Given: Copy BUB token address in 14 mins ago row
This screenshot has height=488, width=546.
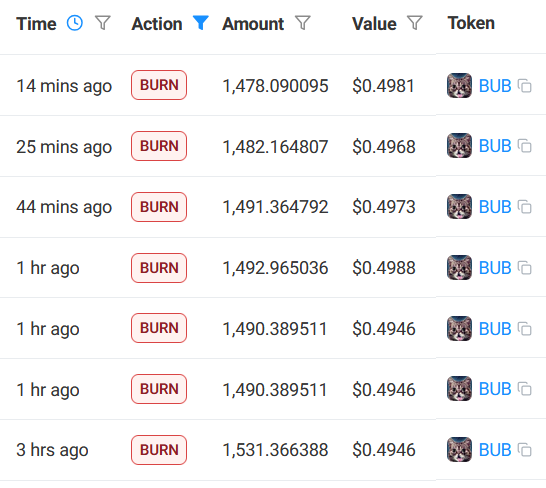Looking at the screenshot, I should 524,86.
